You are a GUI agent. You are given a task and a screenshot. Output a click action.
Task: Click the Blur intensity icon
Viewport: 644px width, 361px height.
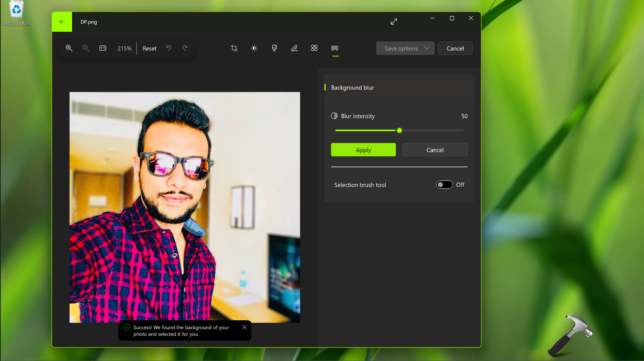coord(334,116)
